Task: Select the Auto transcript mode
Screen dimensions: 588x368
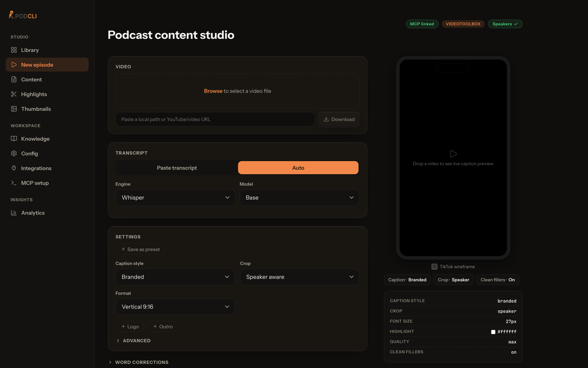Action: [298, 168]
